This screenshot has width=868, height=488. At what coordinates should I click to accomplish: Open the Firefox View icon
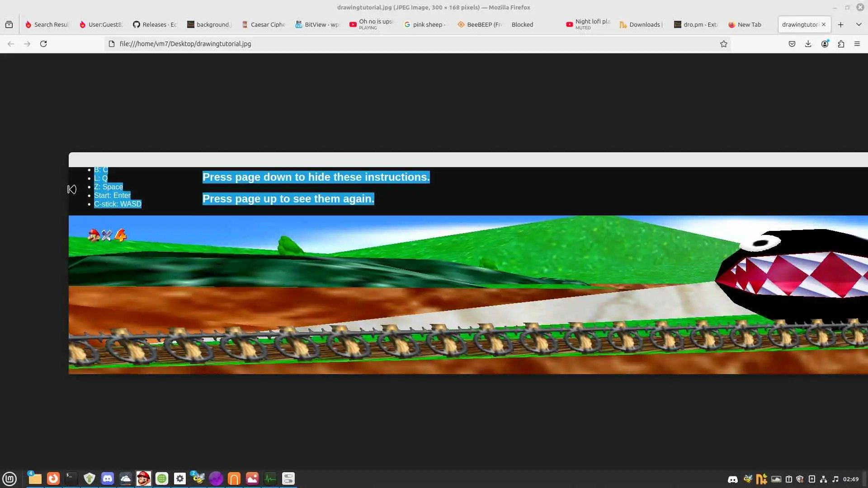pos(9,24)
